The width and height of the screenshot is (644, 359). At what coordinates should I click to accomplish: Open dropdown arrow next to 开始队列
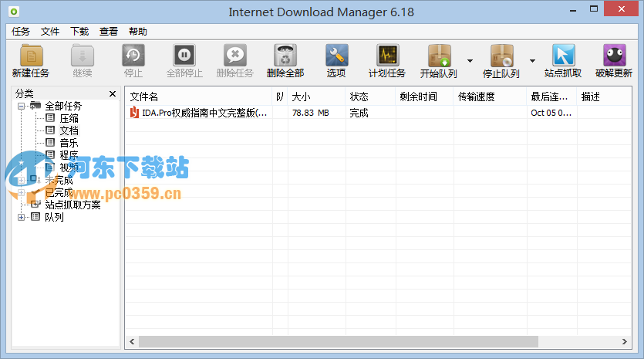[x=470, y=61]
